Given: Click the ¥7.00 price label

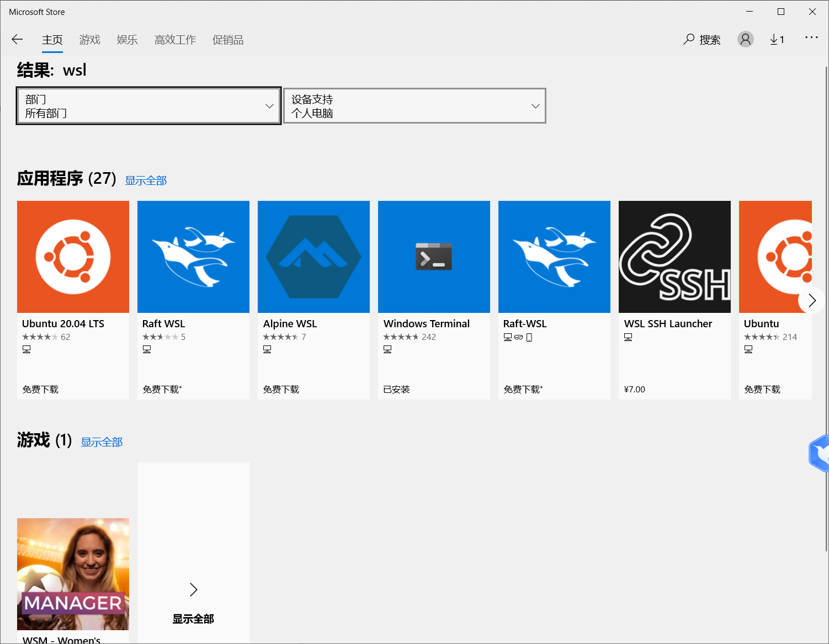Looking at the screenshot, I should click(x=635, y=390).
